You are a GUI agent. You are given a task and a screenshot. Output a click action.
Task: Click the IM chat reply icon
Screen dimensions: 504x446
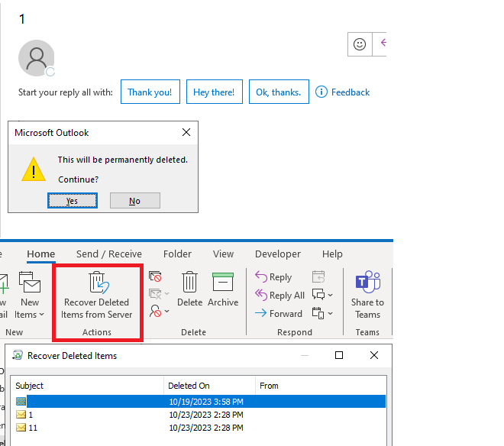318,294
